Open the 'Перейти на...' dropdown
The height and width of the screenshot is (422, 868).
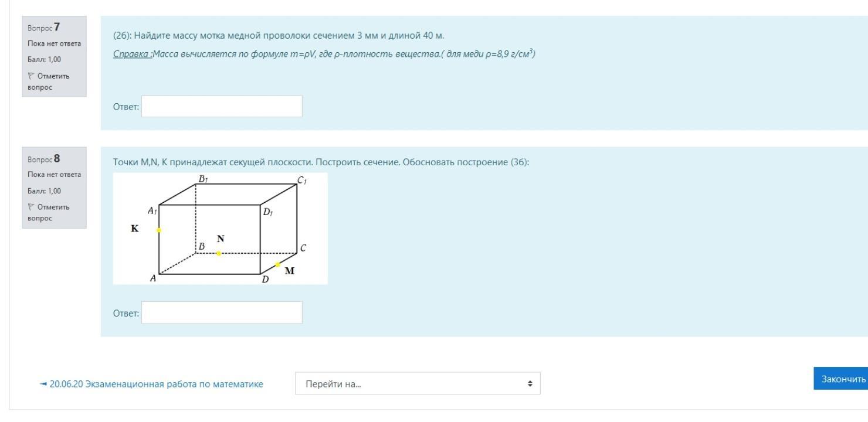coord(417,384)
